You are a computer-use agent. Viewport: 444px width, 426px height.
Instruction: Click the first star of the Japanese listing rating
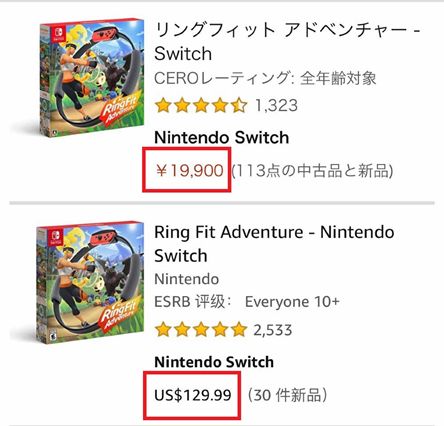pos(163,106)
